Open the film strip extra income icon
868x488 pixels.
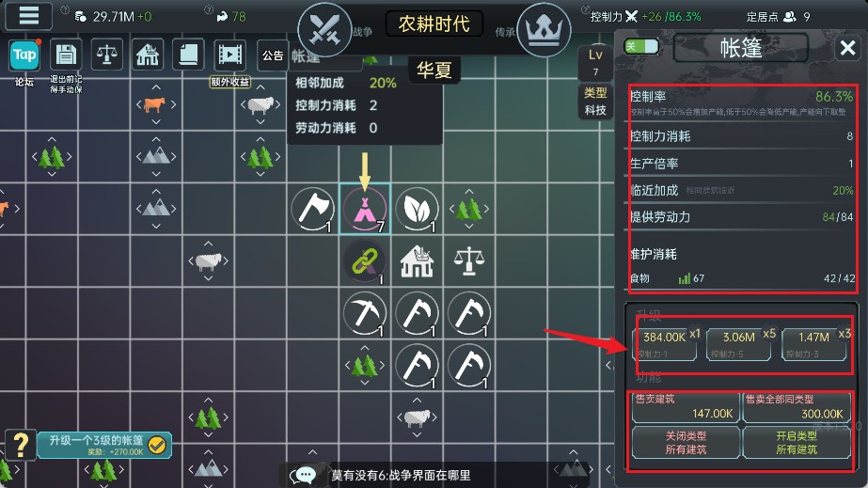(x=229, y=55)
